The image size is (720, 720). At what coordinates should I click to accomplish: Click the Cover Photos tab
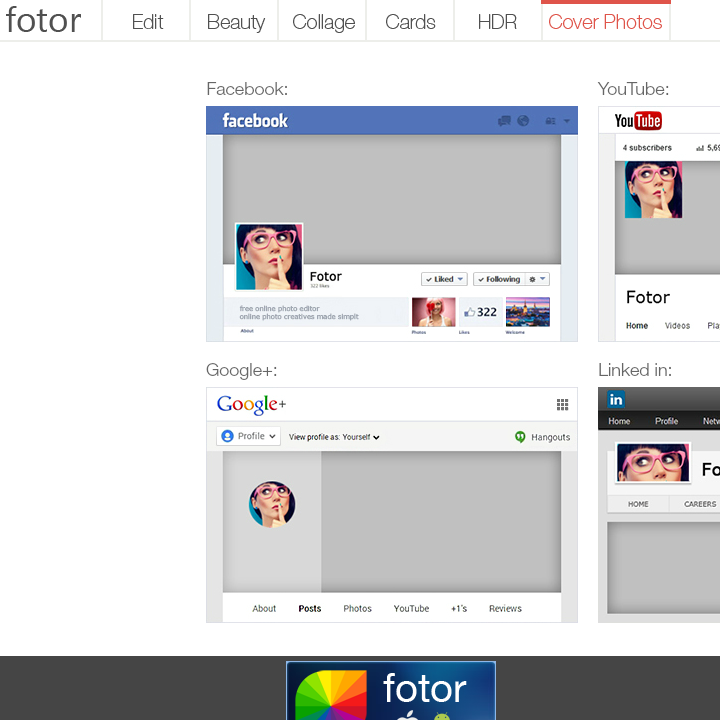point(605,22)
